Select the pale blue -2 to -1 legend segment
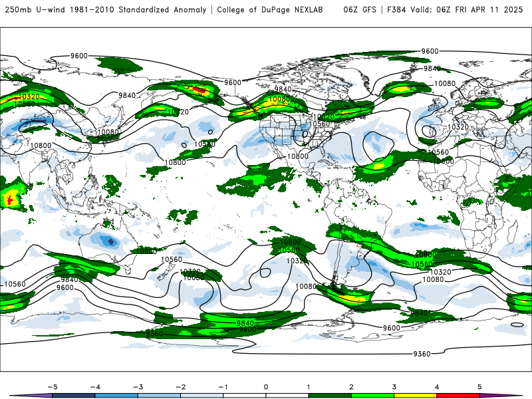 202,396
